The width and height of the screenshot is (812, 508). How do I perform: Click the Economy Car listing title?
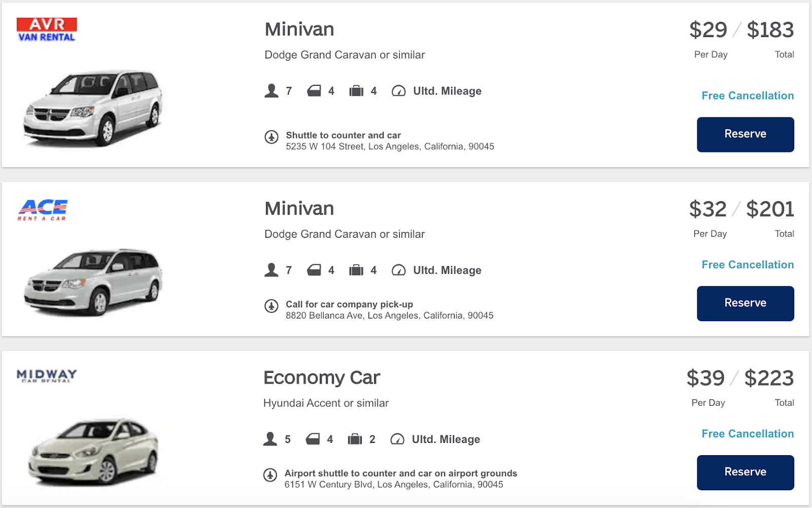pyautogui.click(x=322, y=378)
